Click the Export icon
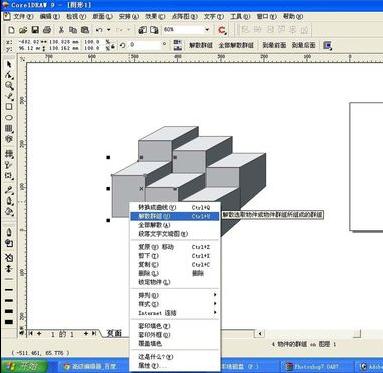 click(154, 30)
